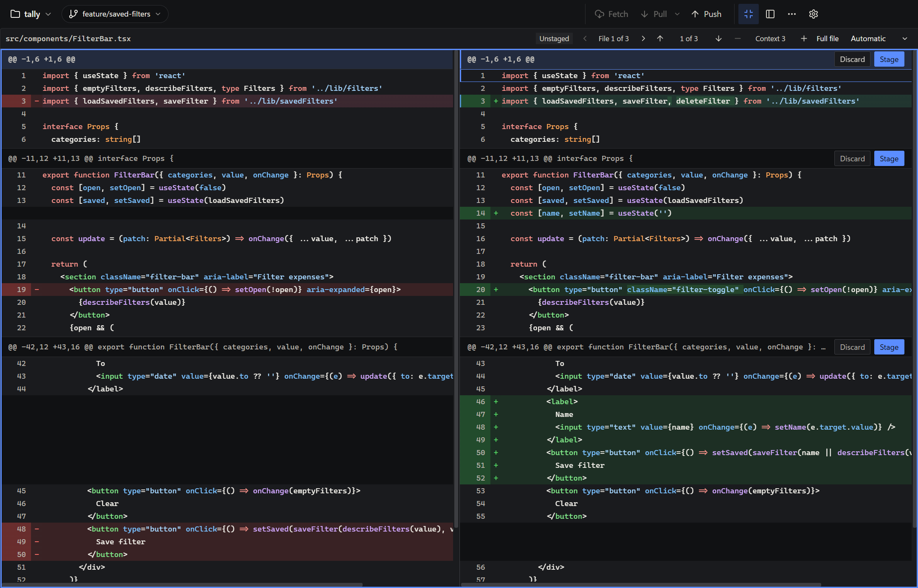Viewport: 918px width, 588px height.
Task: Click the right pane vertical scrollbar
Action: 914,289
